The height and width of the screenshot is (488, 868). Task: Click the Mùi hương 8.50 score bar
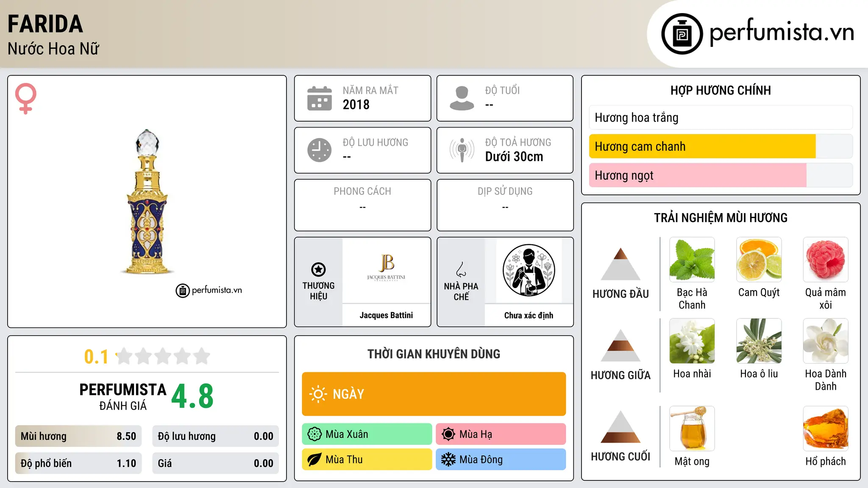coord(78,436)
